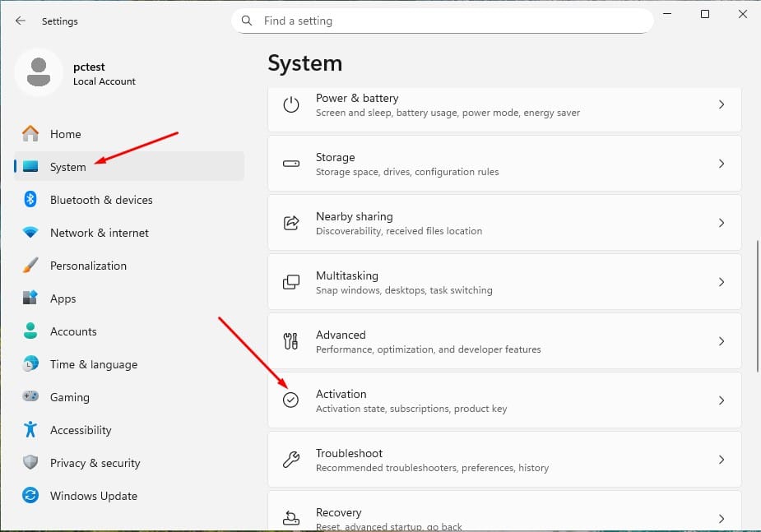The width and height of the screenshot is (761, 532).
Task: Click the Accessibility person icon
Action: (30, 430)
